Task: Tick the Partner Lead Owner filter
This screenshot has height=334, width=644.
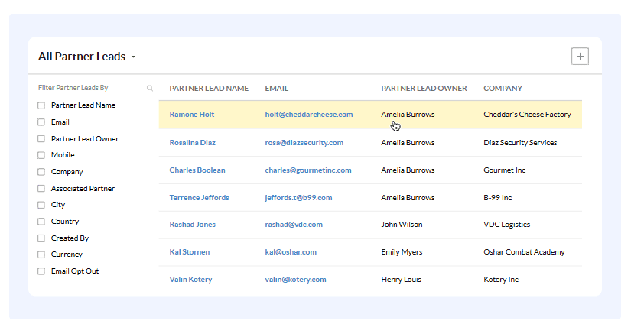Action: [41, 139]
